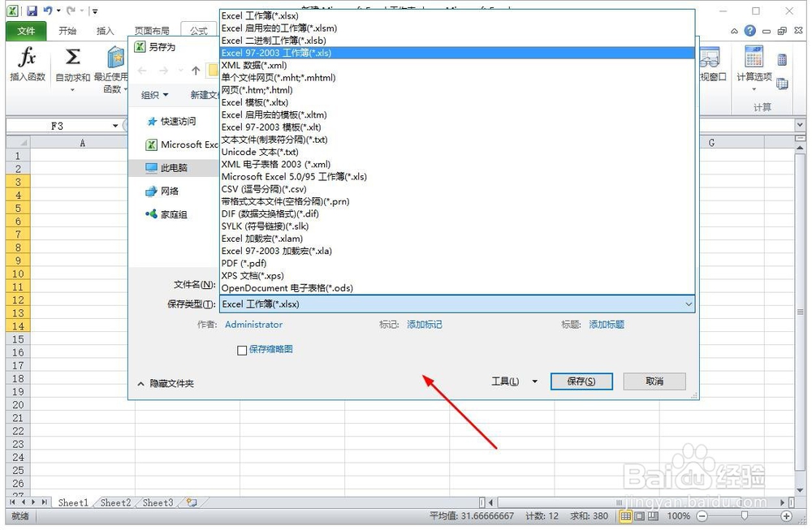Expand the 计算选项 dropdown arrow
This screenshot has height=530, width=812.
pos(755,89)
